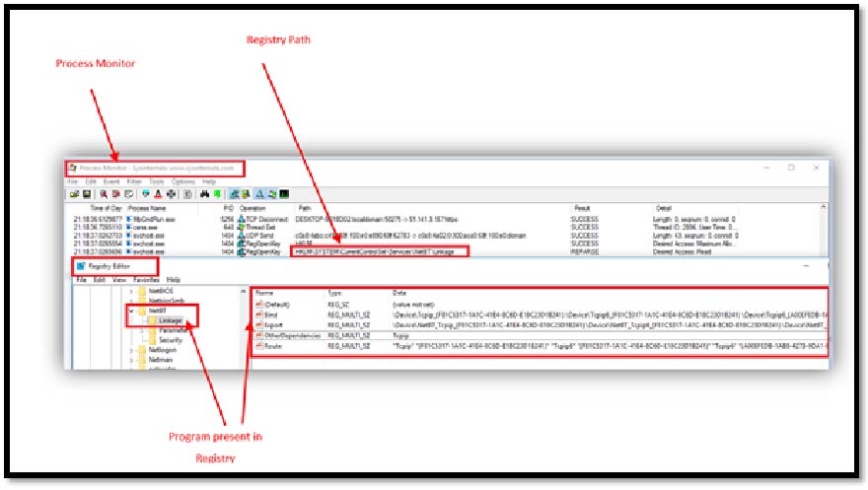Toggle the Autoscroll icon in Process Monitor toolbar
Image resolution: width=868 pixels, height=490 pixels.
(116, 194)
